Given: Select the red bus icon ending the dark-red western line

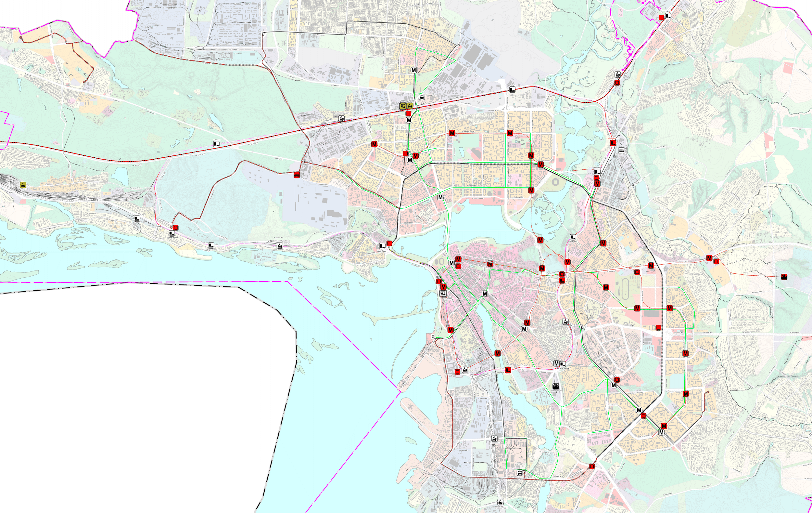Looking at the screenshot, I should point(297,175).
